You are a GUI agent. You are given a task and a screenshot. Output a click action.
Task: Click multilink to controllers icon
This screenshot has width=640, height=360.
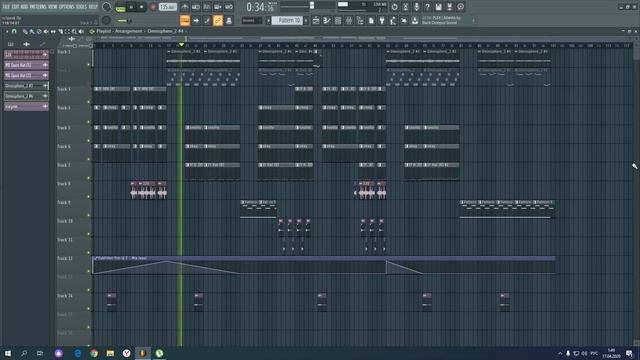click(x=229, y=20)
